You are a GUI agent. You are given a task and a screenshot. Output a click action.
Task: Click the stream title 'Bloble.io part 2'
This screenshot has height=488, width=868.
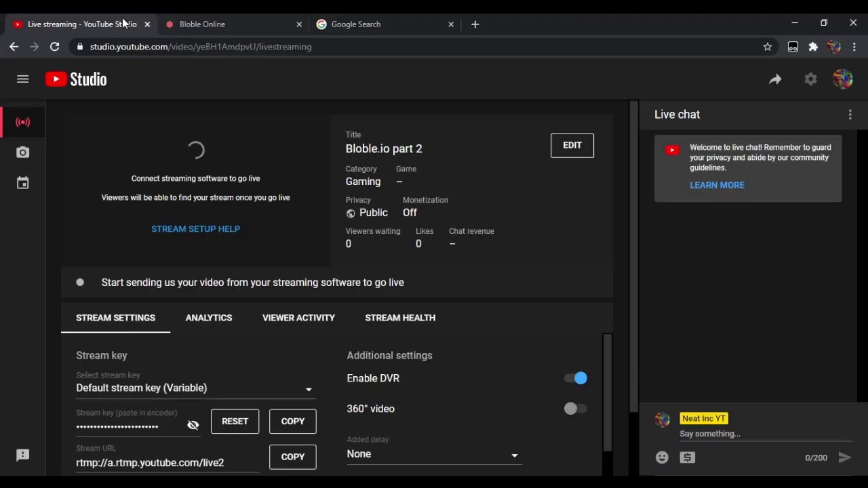pos(384,149)
